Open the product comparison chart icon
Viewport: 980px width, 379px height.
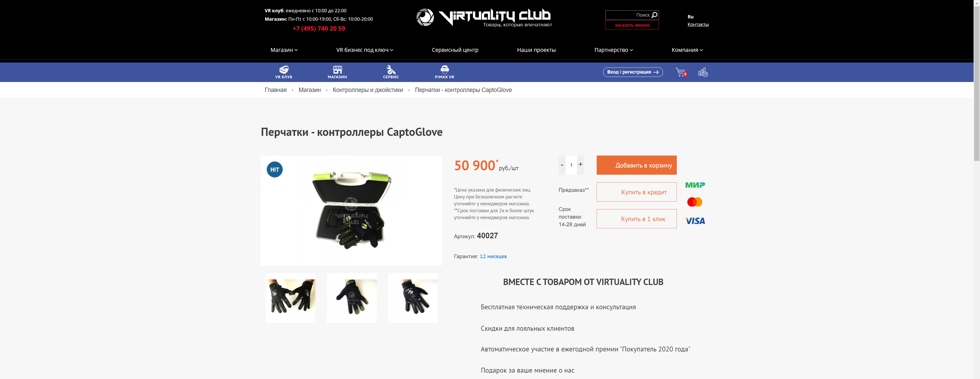click(x=703, y=72)
